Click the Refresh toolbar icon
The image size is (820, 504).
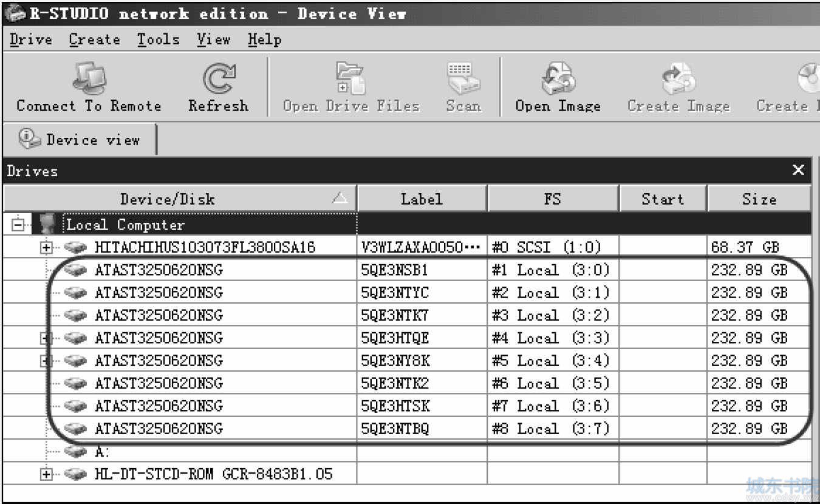pos(219,79)
